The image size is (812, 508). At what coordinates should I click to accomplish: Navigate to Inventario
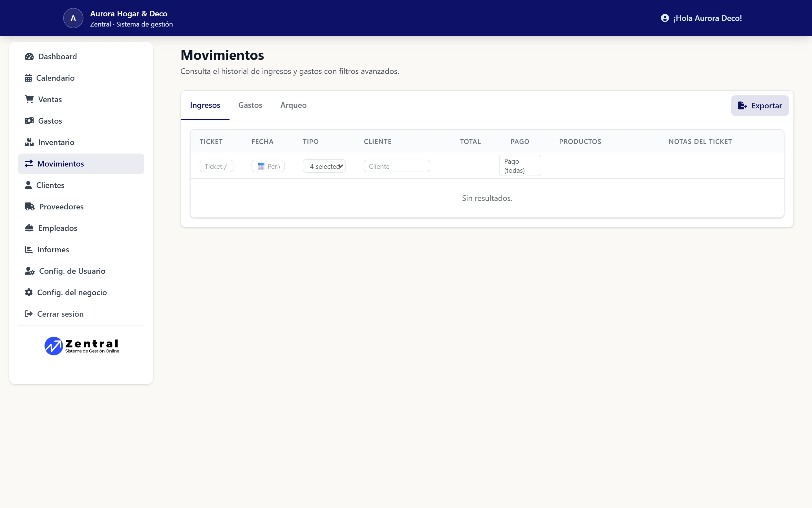pos(81,142)
